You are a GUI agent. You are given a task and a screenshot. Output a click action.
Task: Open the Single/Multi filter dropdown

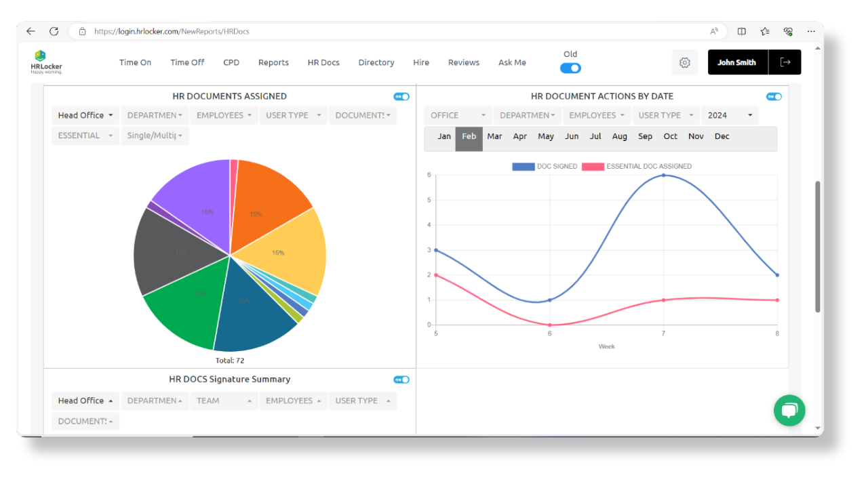pyautogui.click(x=155, y=136)
